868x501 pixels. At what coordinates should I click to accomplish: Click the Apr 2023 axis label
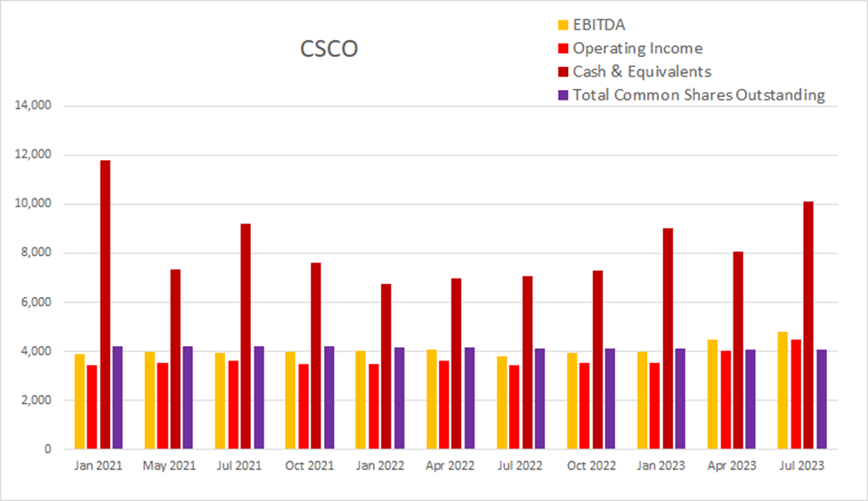pos(731,465)
